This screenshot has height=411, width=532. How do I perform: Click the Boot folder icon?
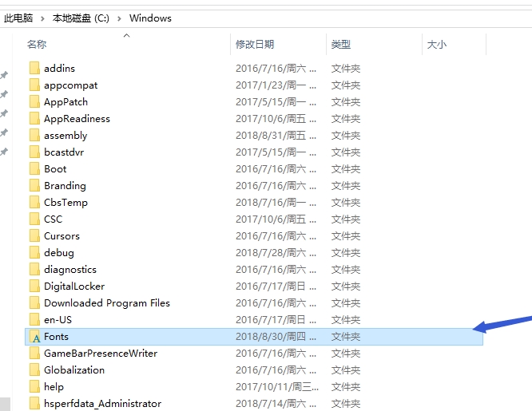34,168
